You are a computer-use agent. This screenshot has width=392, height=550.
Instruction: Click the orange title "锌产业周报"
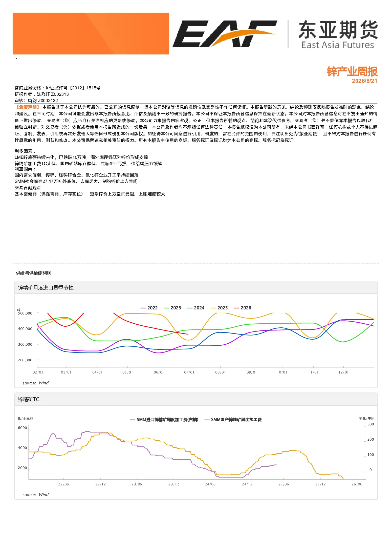coord(352,72)
